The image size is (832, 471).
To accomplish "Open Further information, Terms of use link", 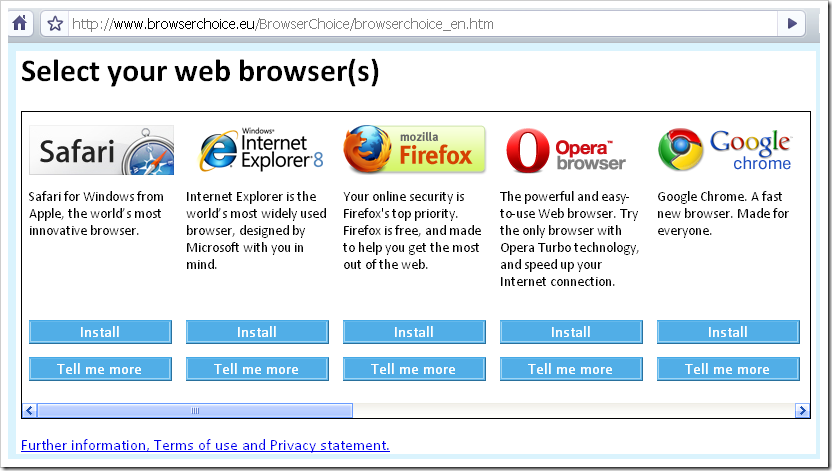I will click(205, 445).
